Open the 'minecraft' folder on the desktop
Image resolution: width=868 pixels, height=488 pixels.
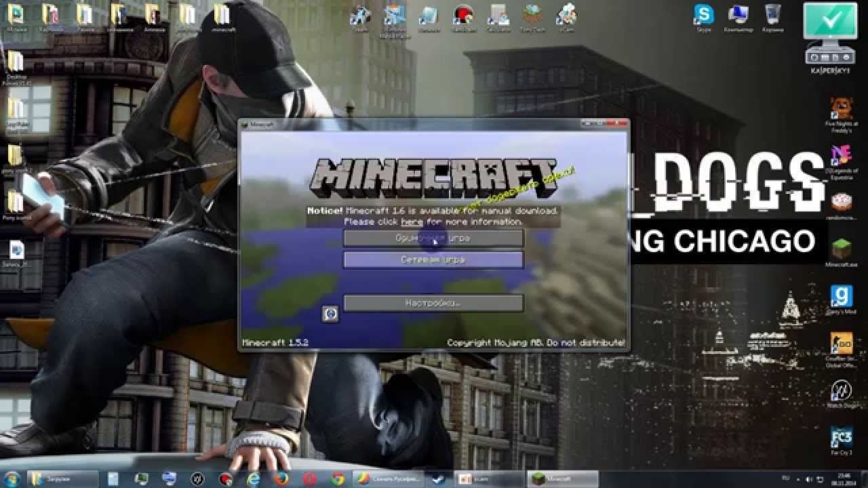[222, 18]
